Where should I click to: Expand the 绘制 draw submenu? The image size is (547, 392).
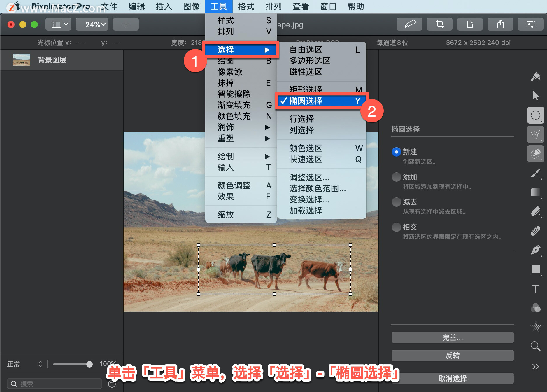pyautogui.click(x=241, y=156)
